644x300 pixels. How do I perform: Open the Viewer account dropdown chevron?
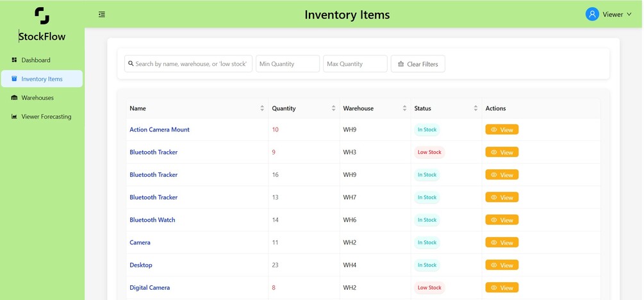click(x=629, y=14)
